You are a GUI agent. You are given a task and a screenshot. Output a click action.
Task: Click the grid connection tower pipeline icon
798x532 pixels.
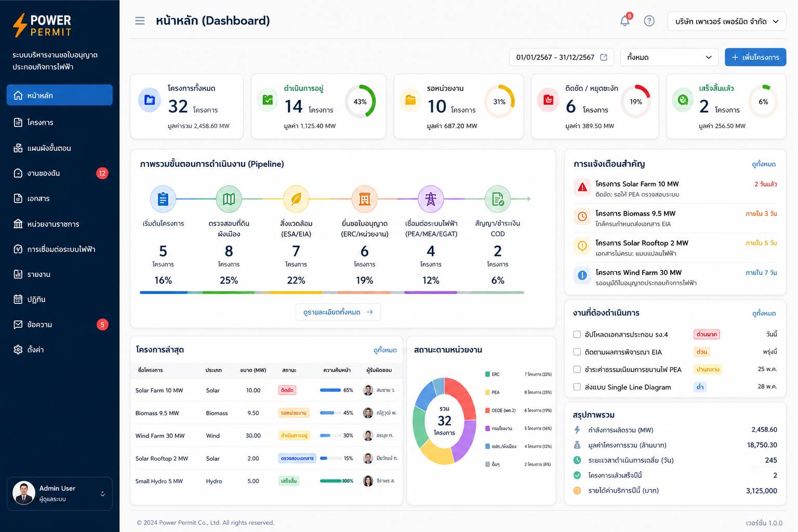(431, 199)
